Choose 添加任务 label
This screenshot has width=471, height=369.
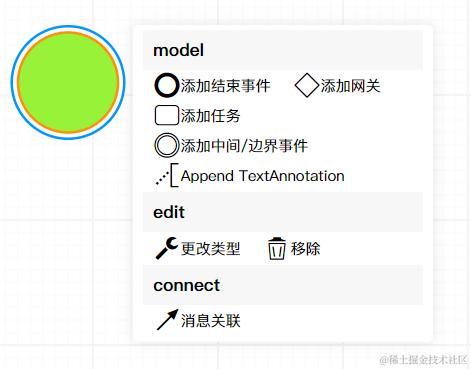coord(210,116)
